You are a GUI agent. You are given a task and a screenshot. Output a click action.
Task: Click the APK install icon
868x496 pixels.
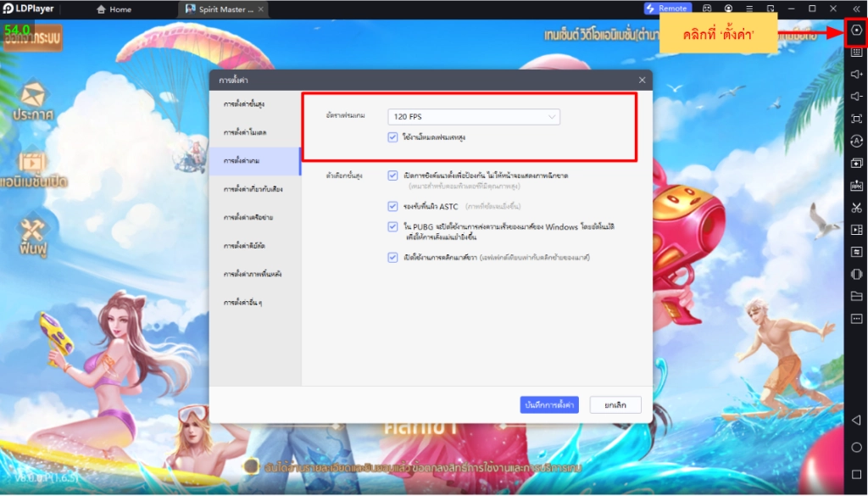[856, 185]
